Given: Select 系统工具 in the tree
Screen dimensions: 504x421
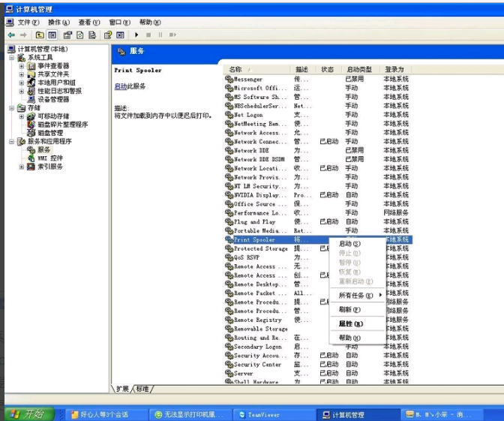Looking at the screenshot, I should pyautogui.click(x=40, y=57).
